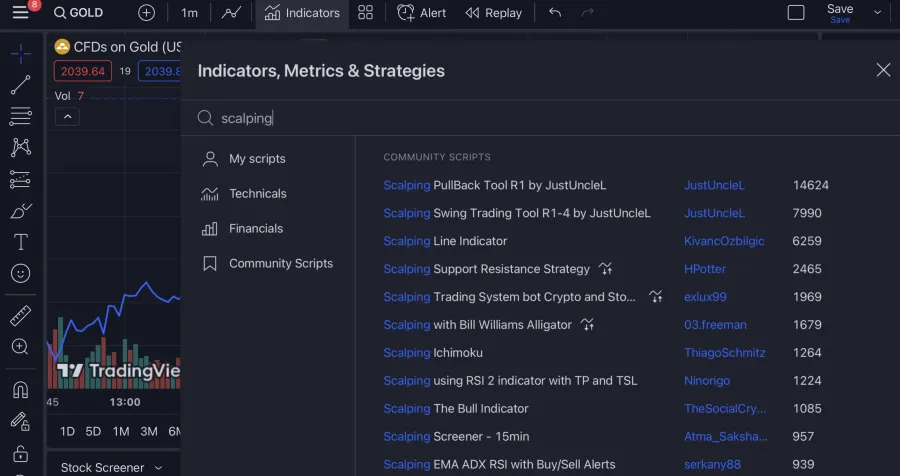Click the Indicators toolbar button
The width and height of the screenshot is (900, 476).
pos(302,13)
